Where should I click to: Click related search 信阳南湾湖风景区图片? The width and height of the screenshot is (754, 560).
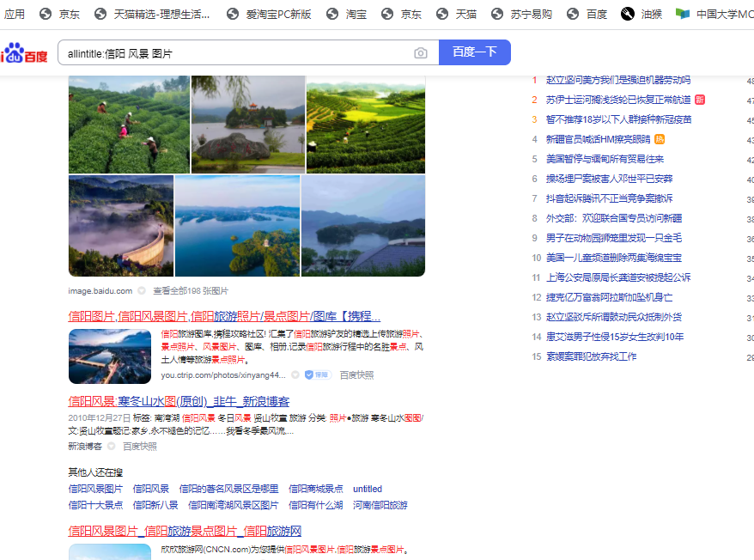click(x=234, y=505)
